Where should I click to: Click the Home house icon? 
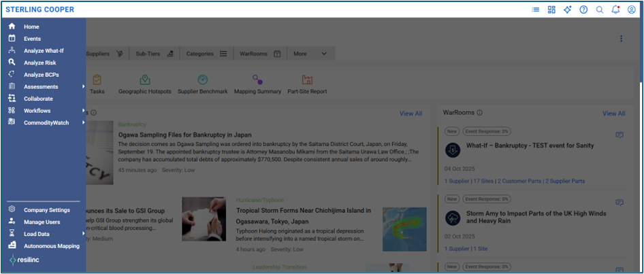(12, 27)
